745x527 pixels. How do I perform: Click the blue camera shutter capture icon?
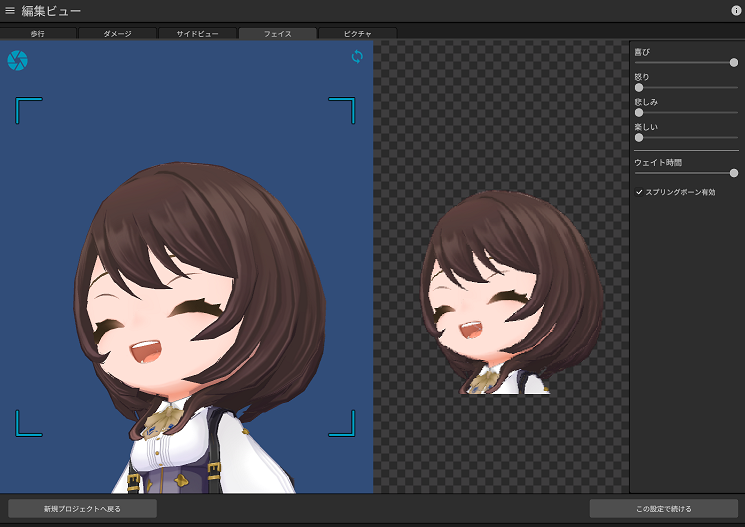(17, 61)
